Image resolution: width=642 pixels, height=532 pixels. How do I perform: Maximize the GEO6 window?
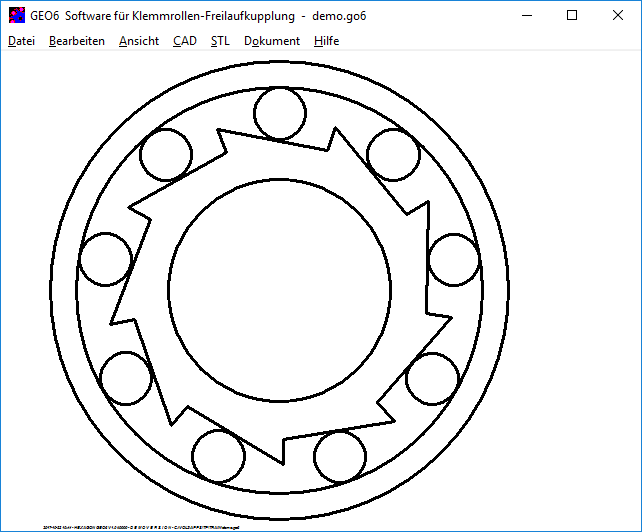(572, 15)
